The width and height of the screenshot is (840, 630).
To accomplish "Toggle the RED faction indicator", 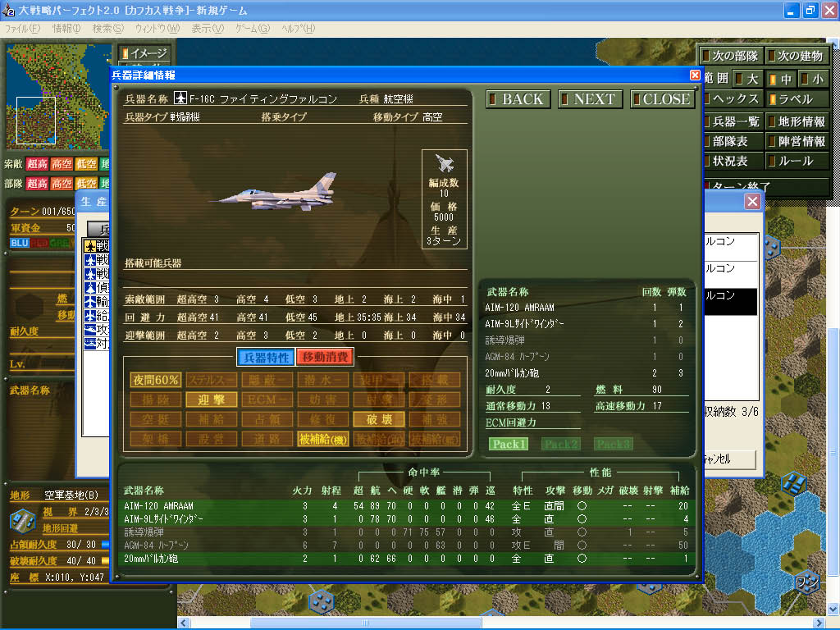I will click(x=39, y=243).
